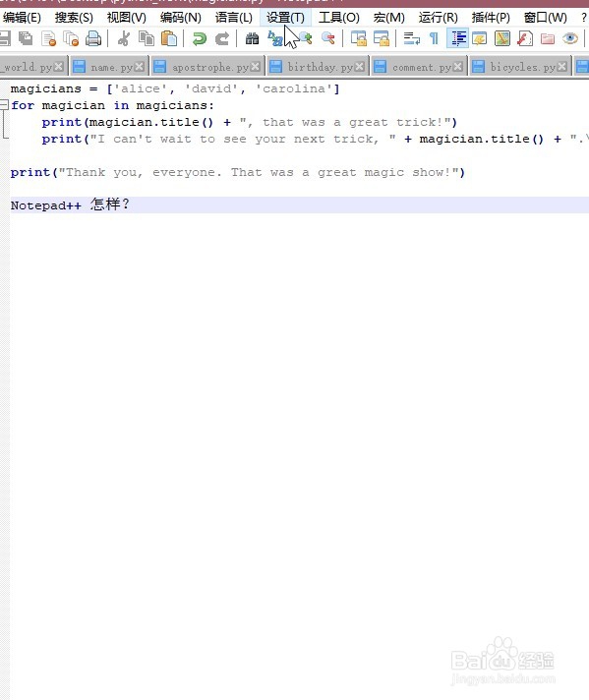The image size is (589, 700).
Task: Click the "for magician in magicians:" line
Action: coord(112,106)
